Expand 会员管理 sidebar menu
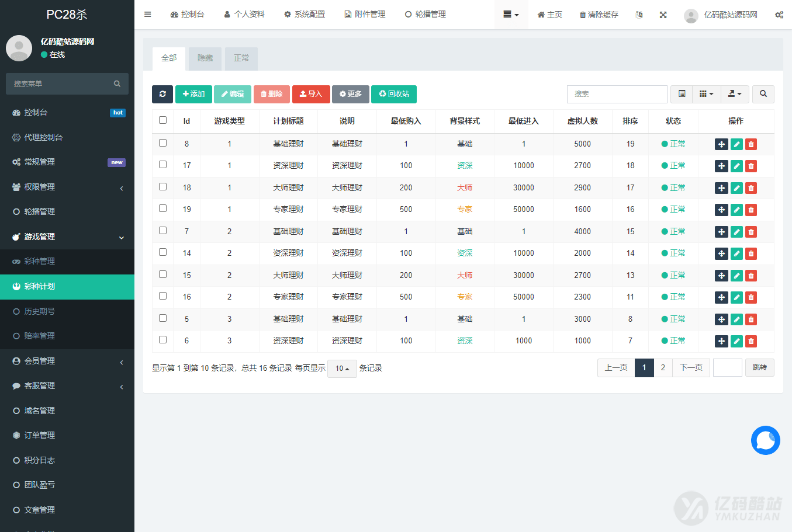Screen dimensions: 792x532 67,361
